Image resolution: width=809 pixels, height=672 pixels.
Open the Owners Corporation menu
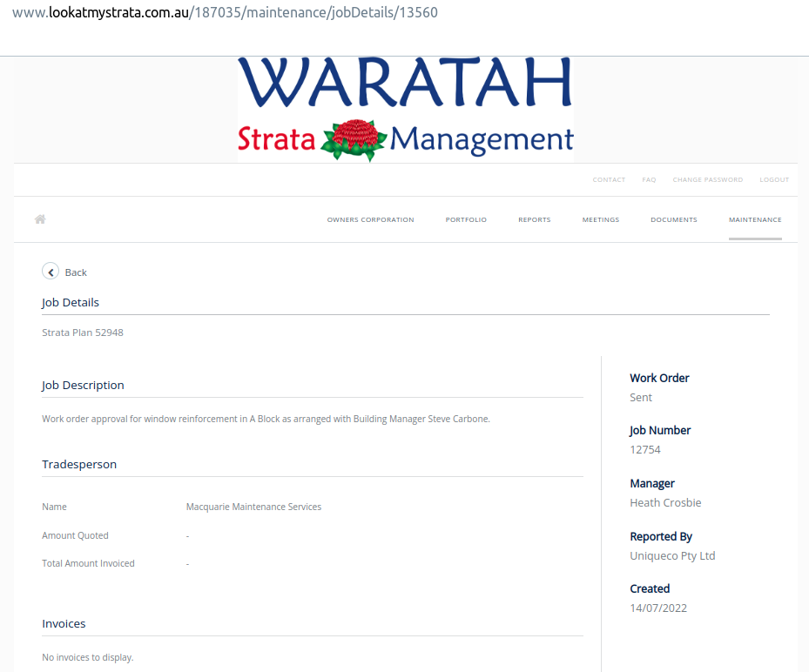(370, 219)
